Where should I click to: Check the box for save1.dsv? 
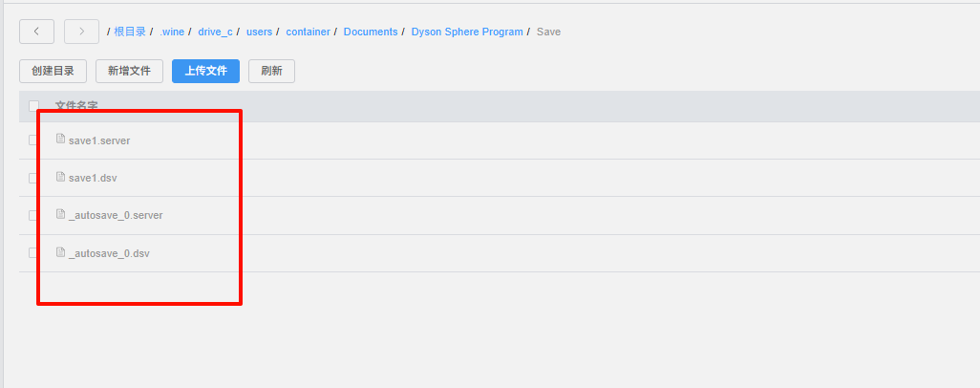pos(32,178)
